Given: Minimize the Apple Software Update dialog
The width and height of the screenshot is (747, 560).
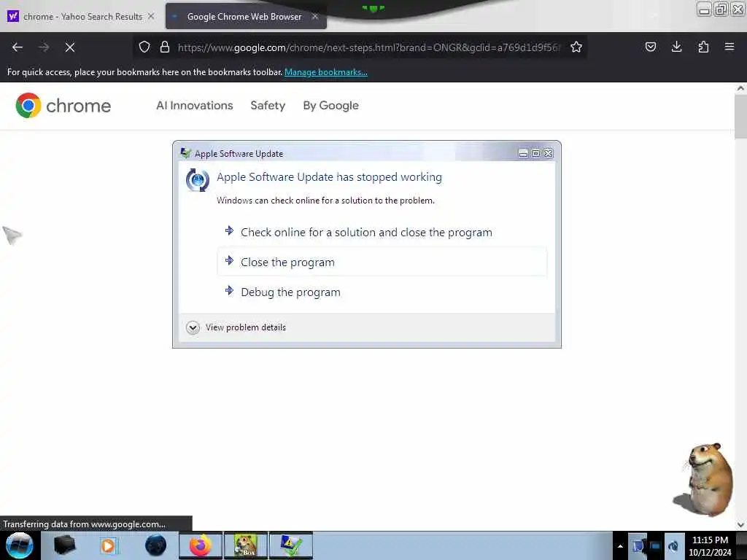Looking at the screenshot, I should click(523, 153).
